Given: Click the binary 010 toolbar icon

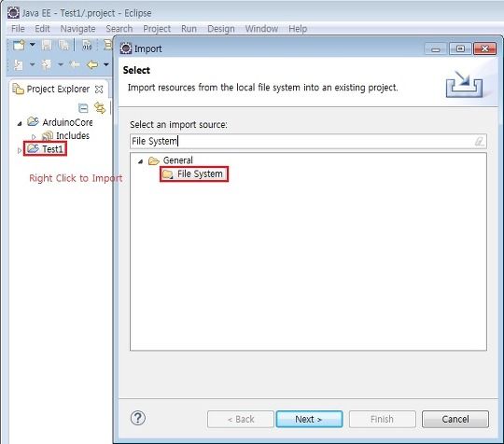Looking at the screenshot, I should (87, 45).
